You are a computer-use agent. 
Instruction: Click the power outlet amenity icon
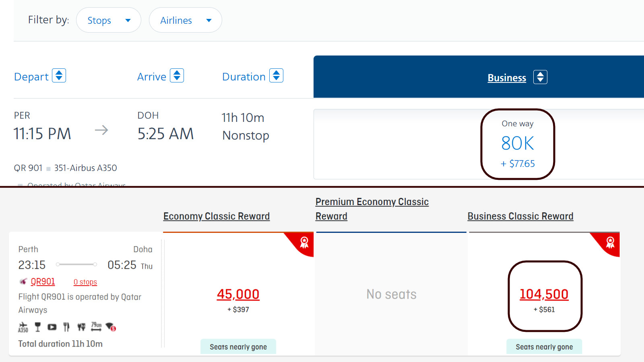(81, 327)
